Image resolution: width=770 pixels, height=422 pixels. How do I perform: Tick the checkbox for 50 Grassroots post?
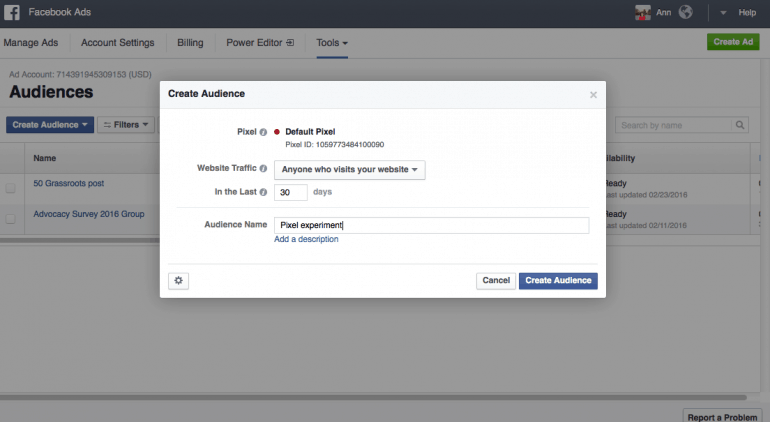pos(10,188)
